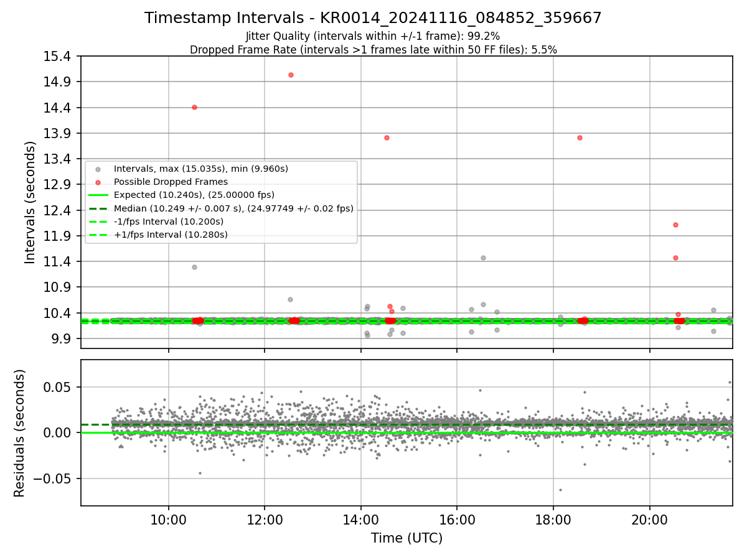The height and width of the screenshot is (560, 747).
Task: Click the red point near 14.4 seconds above 10:30
Action: pyautogui.click(x=194, y=107)
